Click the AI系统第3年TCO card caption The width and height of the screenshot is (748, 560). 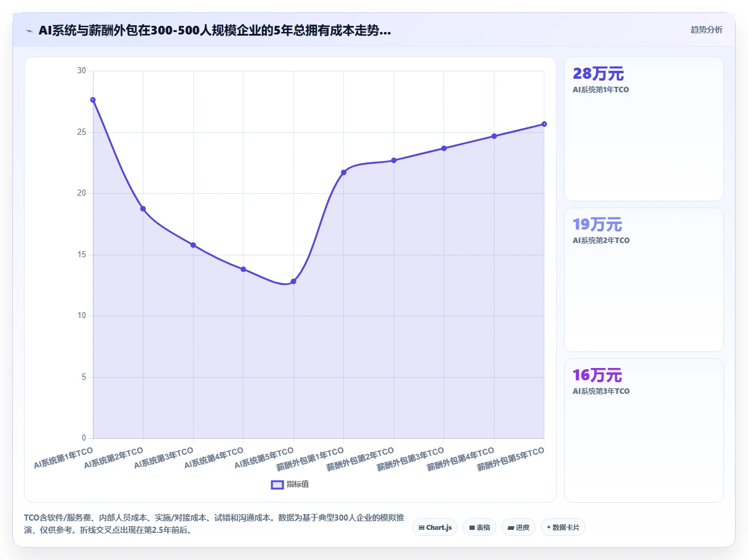tap(601, 391)
